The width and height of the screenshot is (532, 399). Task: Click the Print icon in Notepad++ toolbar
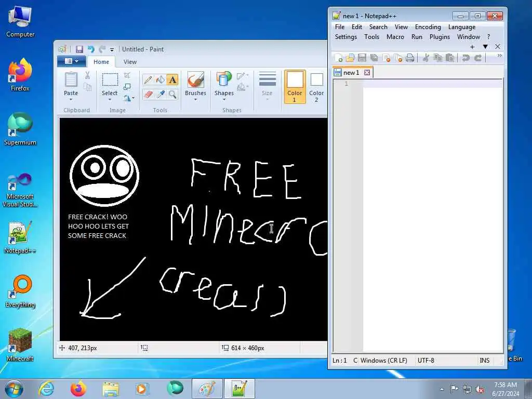(410, 58)
